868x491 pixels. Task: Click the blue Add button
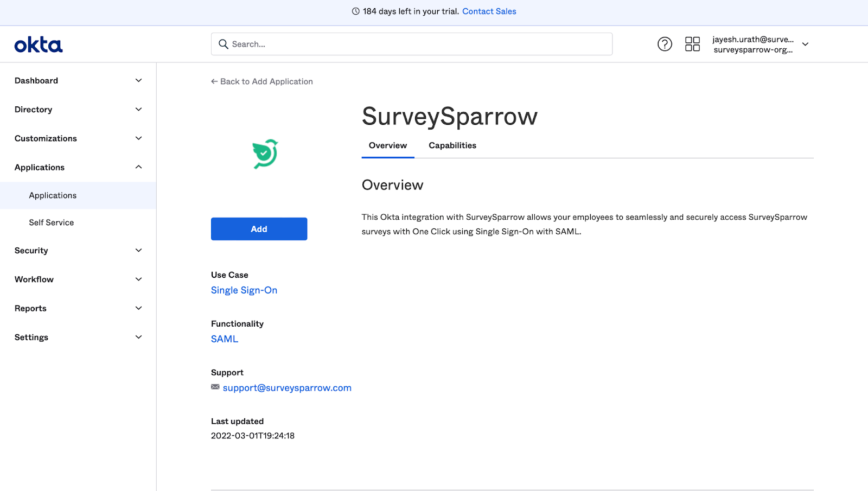259,229
